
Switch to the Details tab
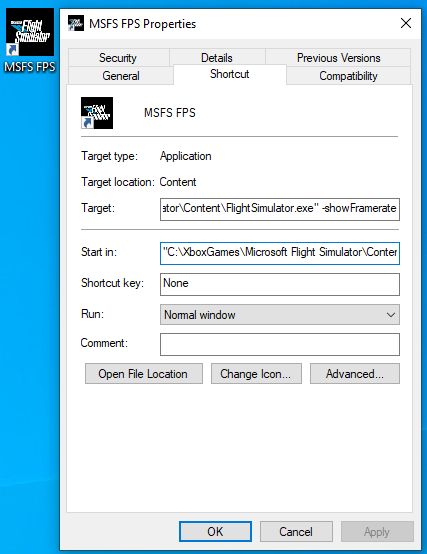click(x=217, y=58)
